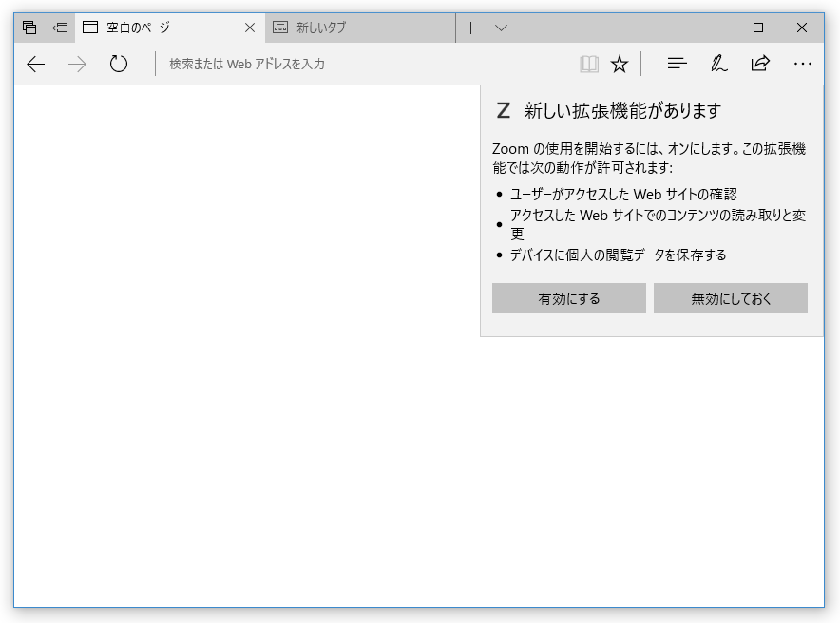The image size is (840, 623).
Task: Expand the tab preview chevron
Action: pos(501,28)
